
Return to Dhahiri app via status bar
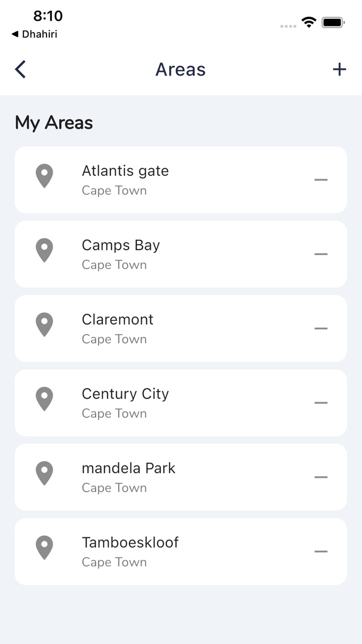[x=34, y=34]
